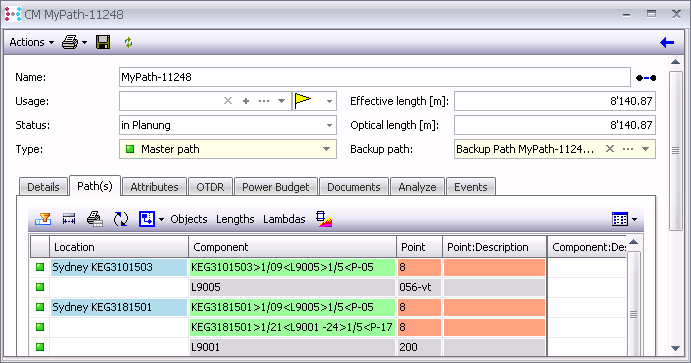Image resolution: width=691 pixels, height=363 pixels.
Task: Click the Lambdas button
Action: [284, 219]
